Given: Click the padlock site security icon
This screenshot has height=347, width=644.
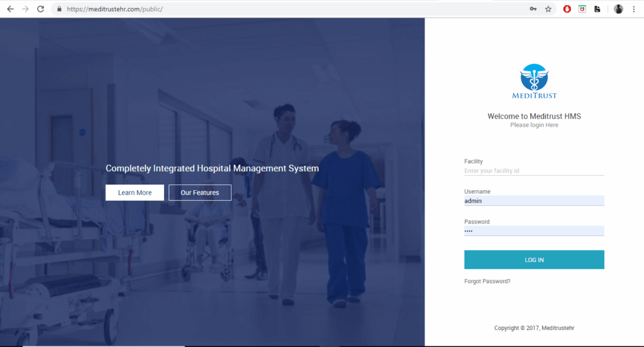Looking at the screenshot, I should (x=59, y=9).
